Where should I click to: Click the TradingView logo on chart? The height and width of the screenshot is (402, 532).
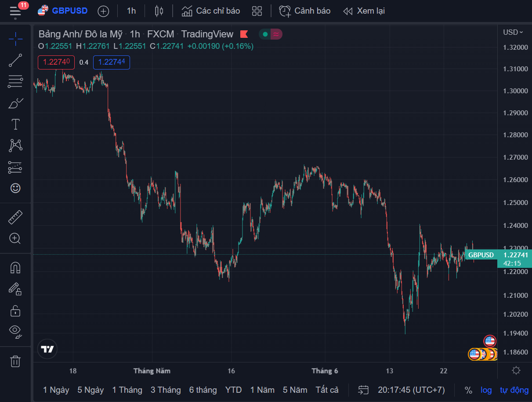click(x=47, y=349)
